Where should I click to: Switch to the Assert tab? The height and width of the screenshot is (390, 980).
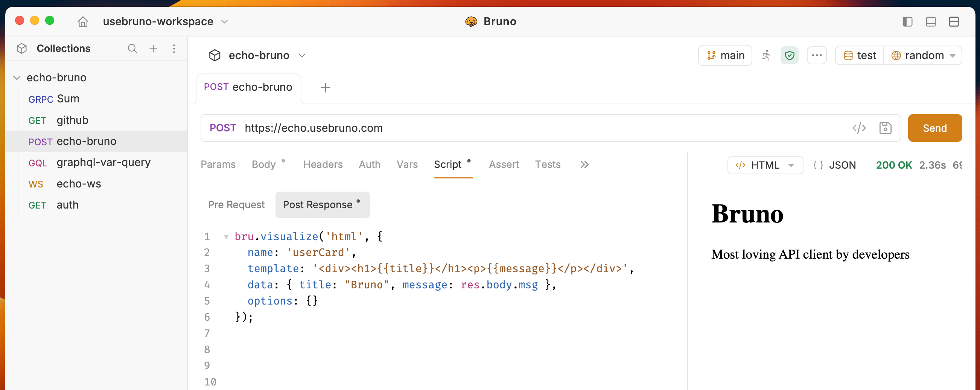(x=504, y=165)
